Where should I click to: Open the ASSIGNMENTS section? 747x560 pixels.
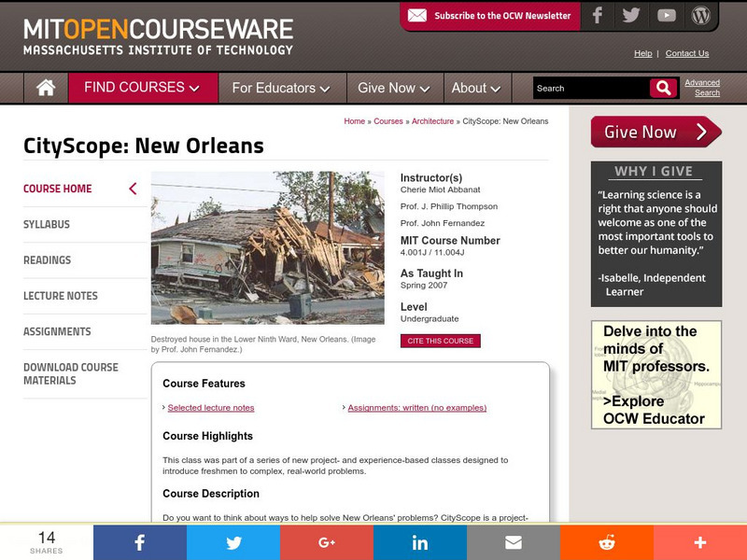[x=57, y=331]
